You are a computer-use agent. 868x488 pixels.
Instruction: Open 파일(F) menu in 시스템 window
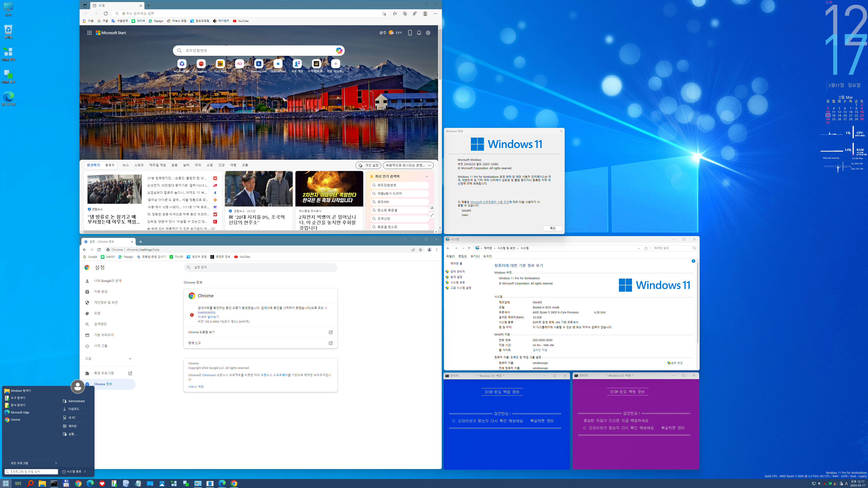tap(450, 256)
